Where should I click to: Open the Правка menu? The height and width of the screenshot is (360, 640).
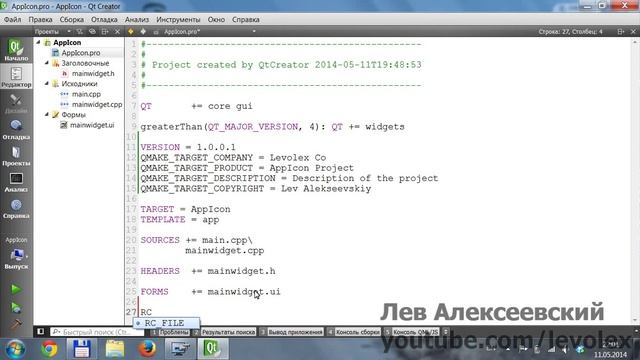40,19
